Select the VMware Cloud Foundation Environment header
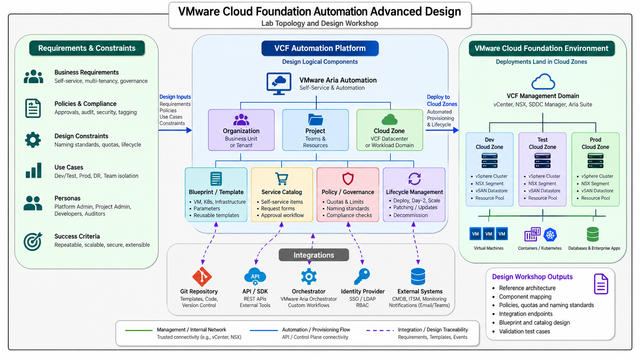The height and width of the screenshot is (360, 640). 542,48
